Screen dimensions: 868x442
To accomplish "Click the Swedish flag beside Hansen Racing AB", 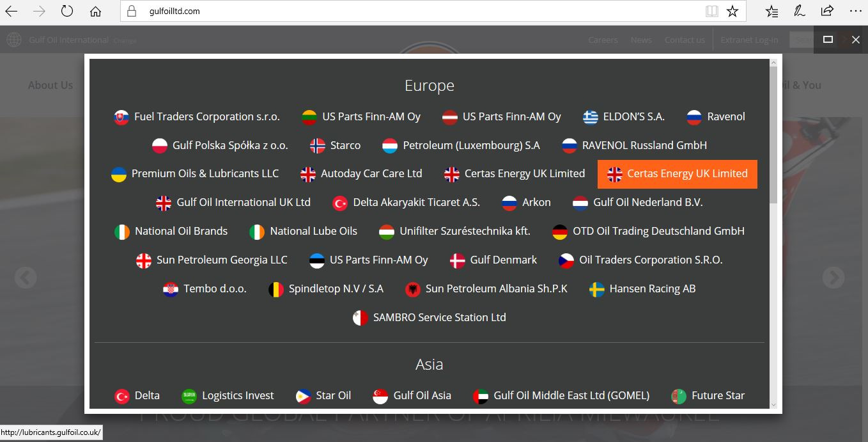I will click(x=597, y=289).
